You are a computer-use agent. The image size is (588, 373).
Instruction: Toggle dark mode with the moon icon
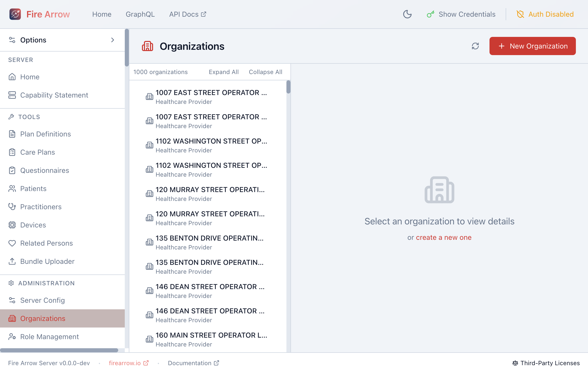[x=407, y=14]
